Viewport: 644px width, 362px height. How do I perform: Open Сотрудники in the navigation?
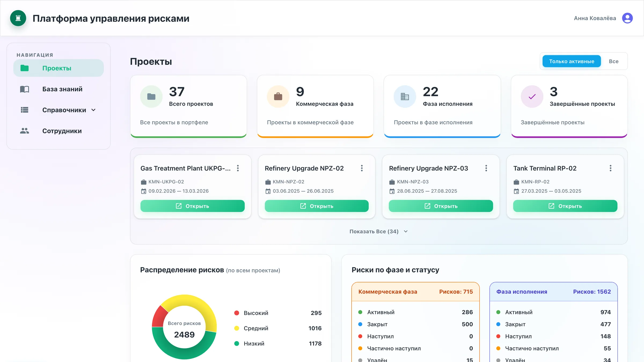coord(58,131)
